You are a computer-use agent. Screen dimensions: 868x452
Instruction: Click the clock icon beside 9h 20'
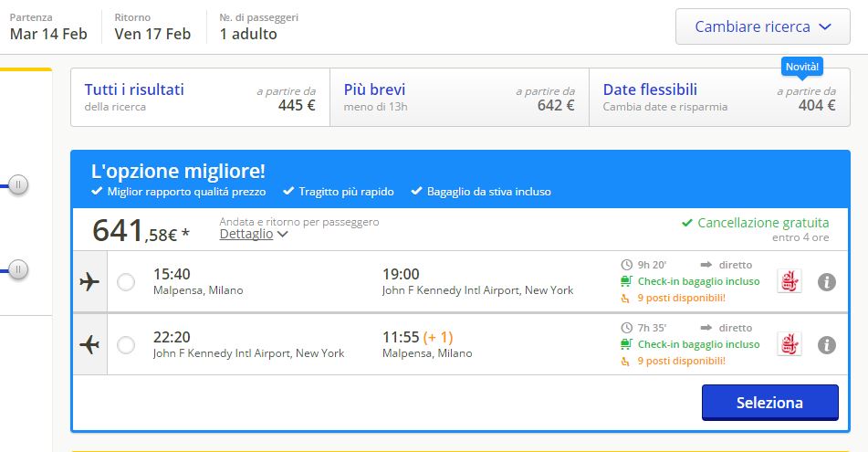[x=626, y=265]
